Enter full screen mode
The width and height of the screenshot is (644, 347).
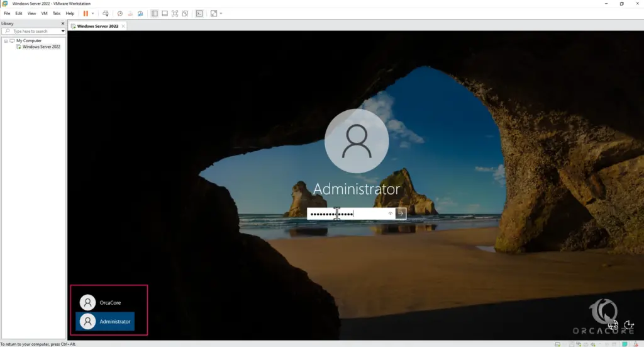click(175, 14)
